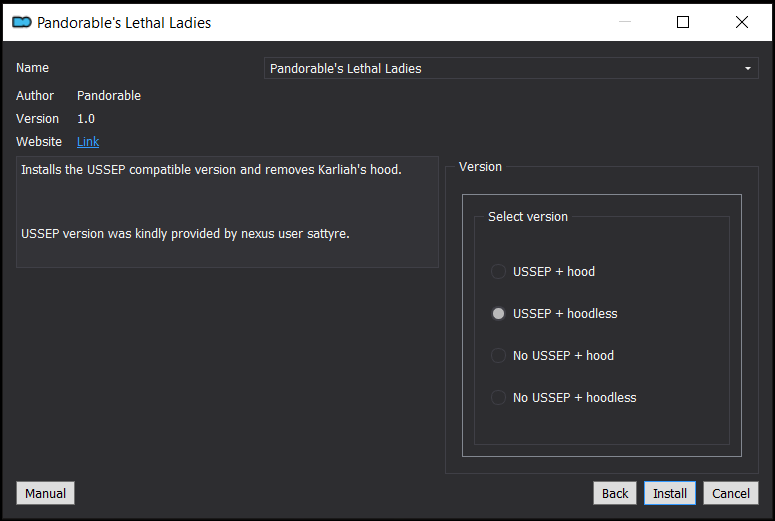This screenshot has width=775, height=521.
Task: Minimize the installer window
Action: click(x=625, y=22)
